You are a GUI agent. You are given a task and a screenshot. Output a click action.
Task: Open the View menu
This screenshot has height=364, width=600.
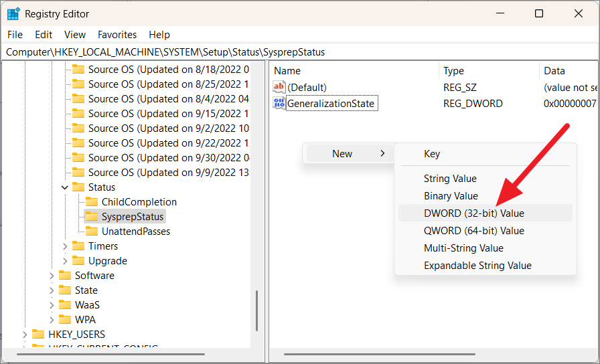click(x=75, y=34)
